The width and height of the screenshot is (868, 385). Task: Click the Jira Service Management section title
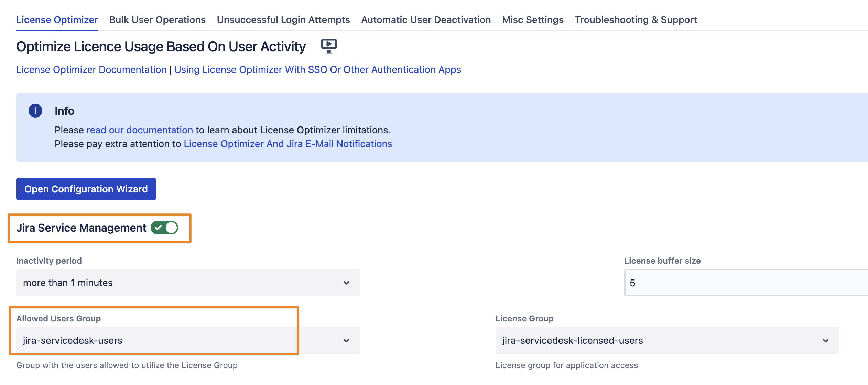pyautogui.click(x=81, y=228)
